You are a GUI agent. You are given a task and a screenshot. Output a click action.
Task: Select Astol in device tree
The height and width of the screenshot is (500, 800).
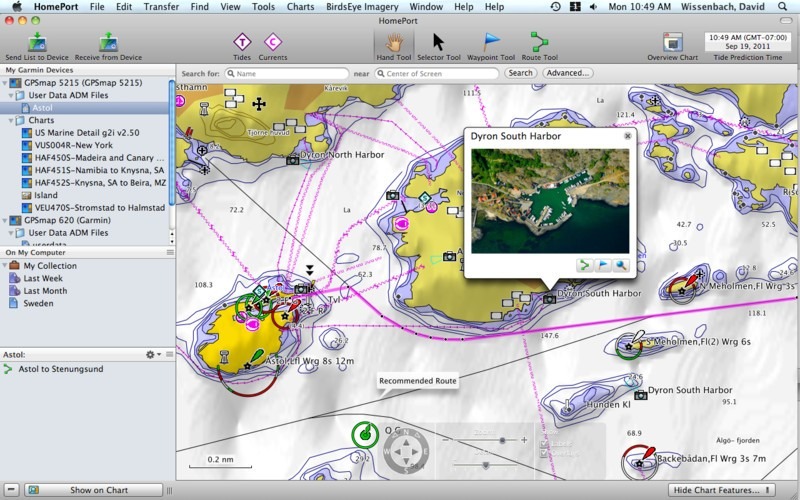pos(84,108)
